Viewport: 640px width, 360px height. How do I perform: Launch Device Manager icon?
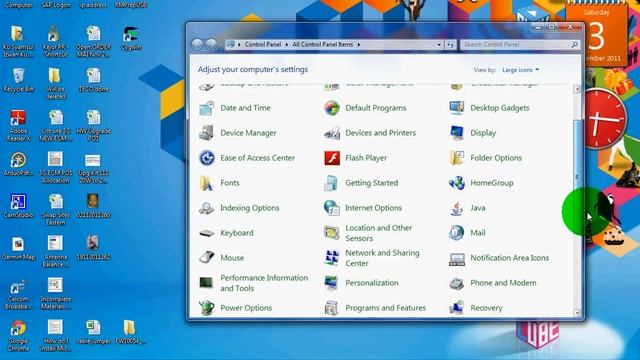click(x=207, y=133)
